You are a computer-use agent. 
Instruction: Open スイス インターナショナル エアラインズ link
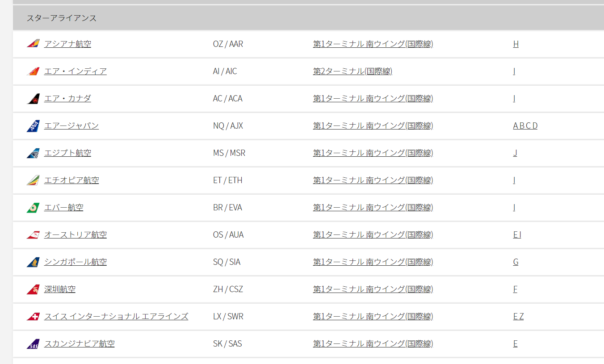pyautogui.click(x=116, y=317)
